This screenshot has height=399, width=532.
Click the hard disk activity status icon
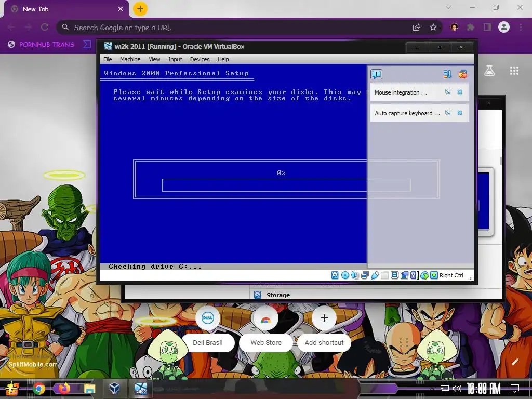coord(335,275)
